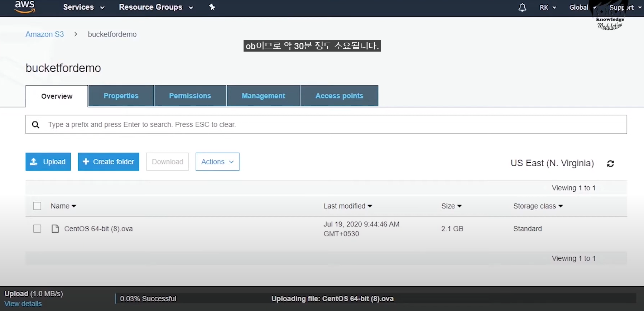The height and width of the screenshot is (311, 644).
Task: Open the CentOS 64-bit (8).ova object
Action: coord(98,229)
